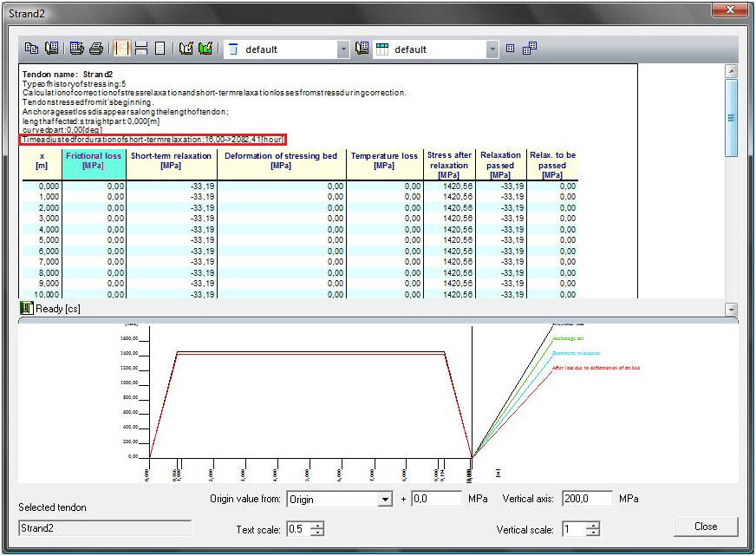The height and width of the screenshot is (556, 756).
Task: Increase Vertical scale with up arrow
Action: click(x=593, y=526)
